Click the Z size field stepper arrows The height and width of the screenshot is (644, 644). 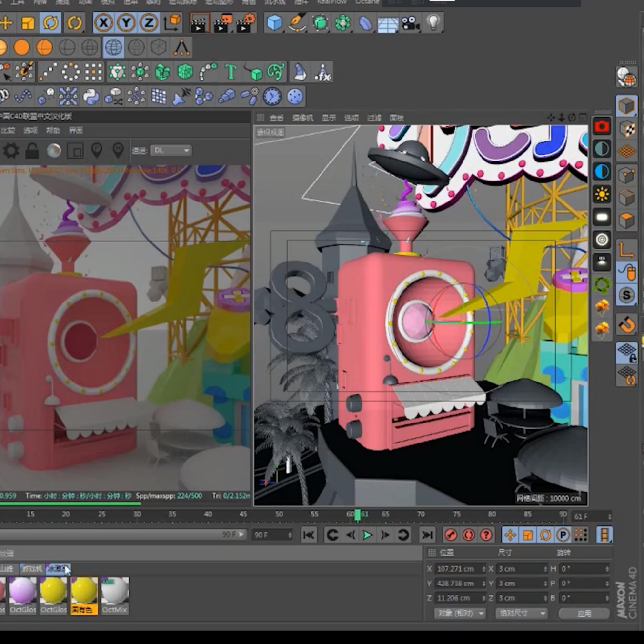pos(545,598)
